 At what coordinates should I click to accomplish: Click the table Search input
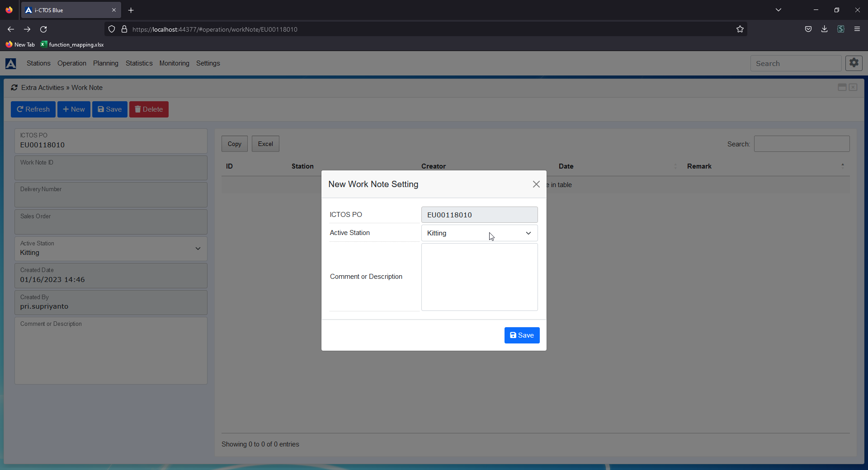802,144
